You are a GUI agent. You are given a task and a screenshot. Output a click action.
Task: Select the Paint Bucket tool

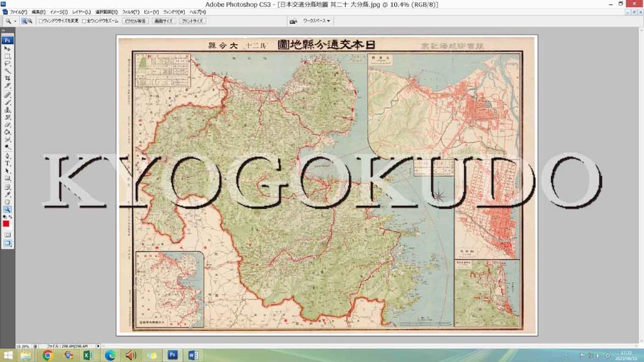coord(7,132)
